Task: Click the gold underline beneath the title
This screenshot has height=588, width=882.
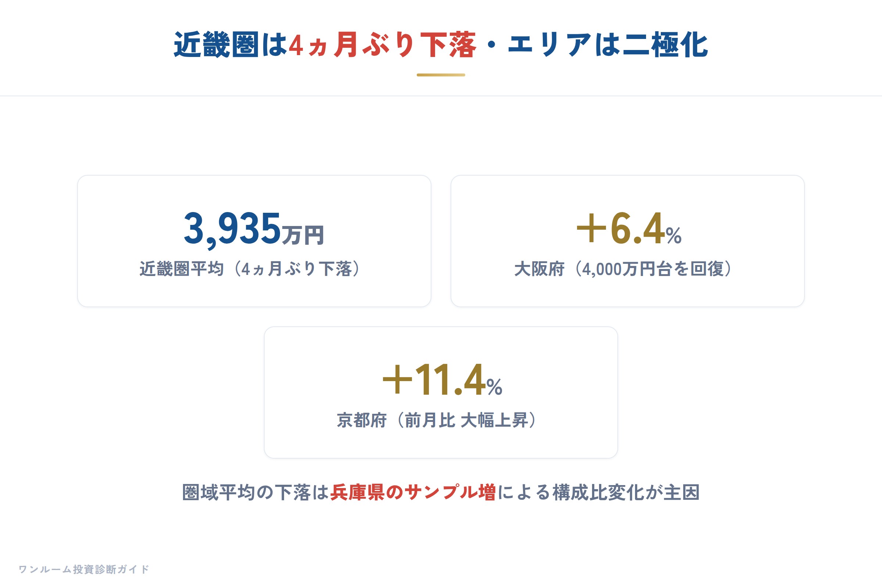Action: click(x=441, y=75)
